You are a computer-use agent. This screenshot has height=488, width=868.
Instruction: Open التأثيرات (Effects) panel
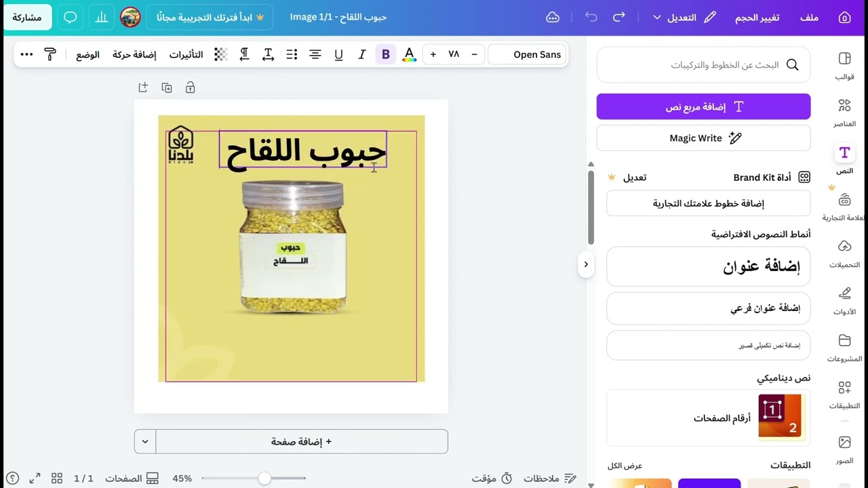tap(186, 54)
